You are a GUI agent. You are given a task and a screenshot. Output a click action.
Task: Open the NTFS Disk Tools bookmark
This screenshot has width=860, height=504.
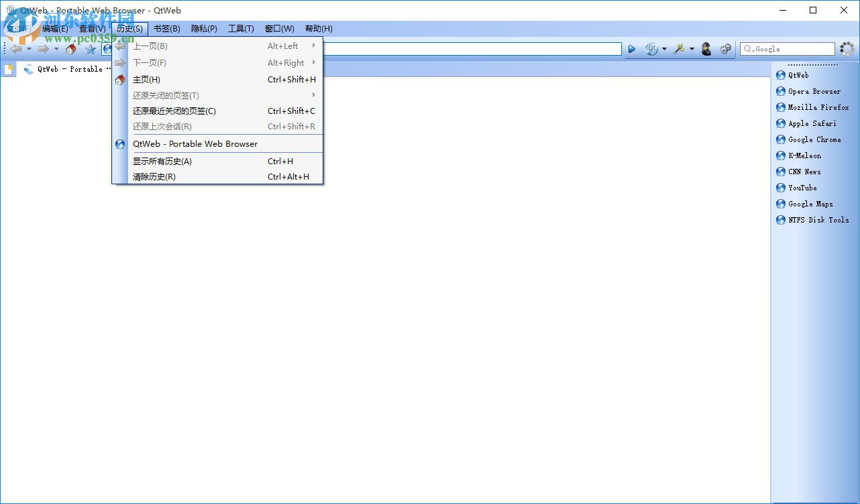818,220
